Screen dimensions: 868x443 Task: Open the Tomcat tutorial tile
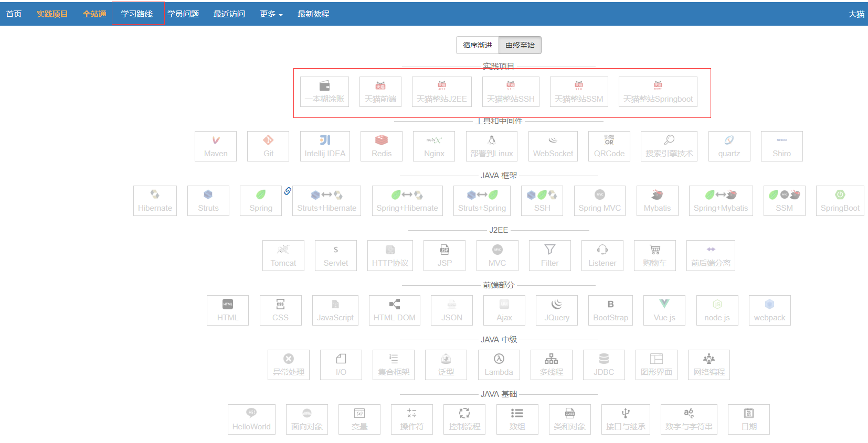283,256
